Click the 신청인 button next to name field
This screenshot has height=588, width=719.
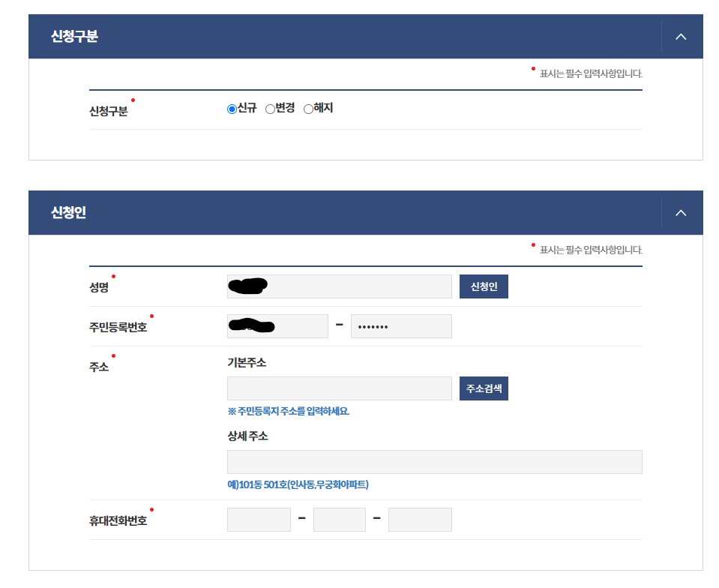(484, 286)
